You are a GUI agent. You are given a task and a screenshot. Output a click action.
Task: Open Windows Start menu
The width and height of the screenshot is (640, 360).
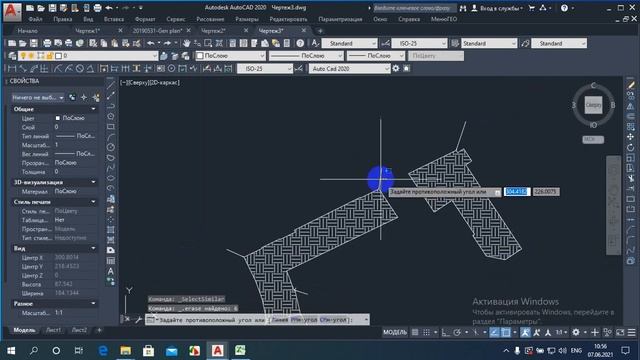click(11, 351)
